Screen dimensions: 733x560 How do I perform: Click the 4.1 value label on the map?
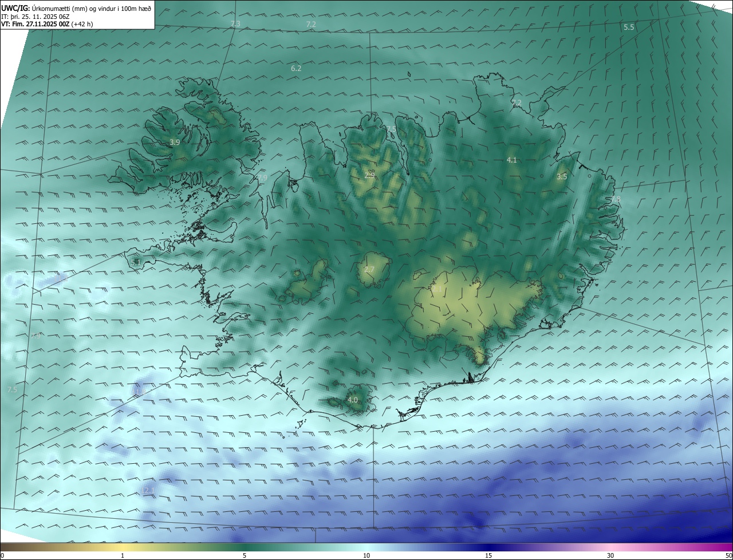pos(512,160)
